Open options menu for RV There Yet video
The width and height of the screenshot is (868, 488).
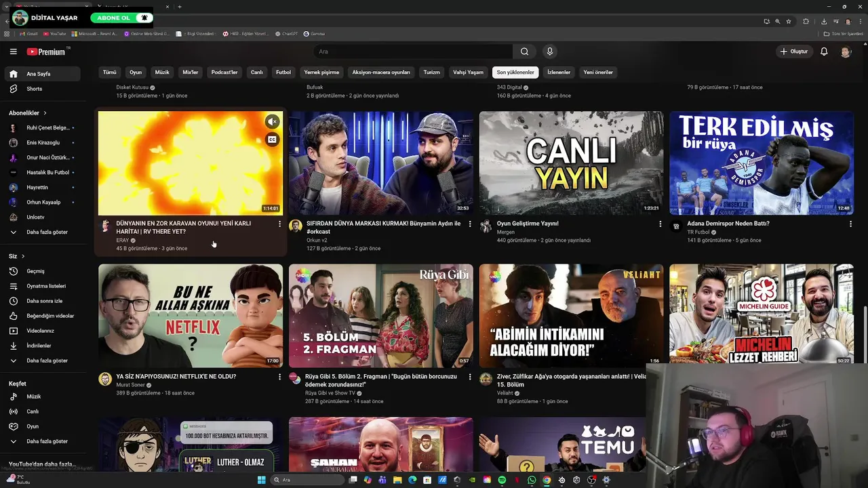[x=279, y=224]
